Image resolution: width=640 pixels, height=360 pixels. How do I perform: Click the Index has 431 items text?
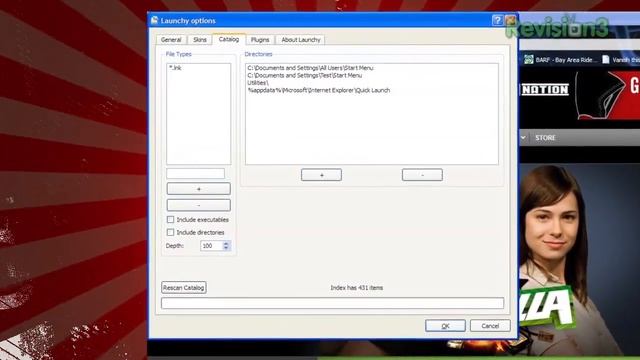357,288
